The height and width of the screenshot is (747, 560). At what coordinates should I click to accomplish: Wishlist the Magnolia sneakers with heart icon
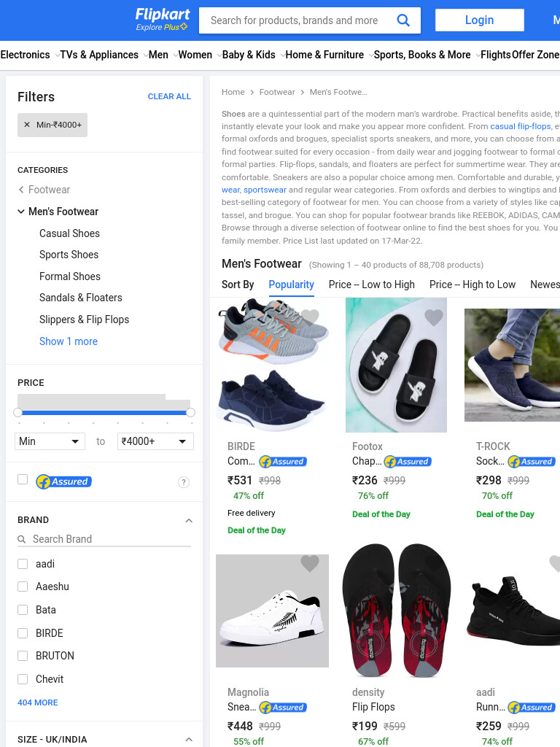point(309,564)
